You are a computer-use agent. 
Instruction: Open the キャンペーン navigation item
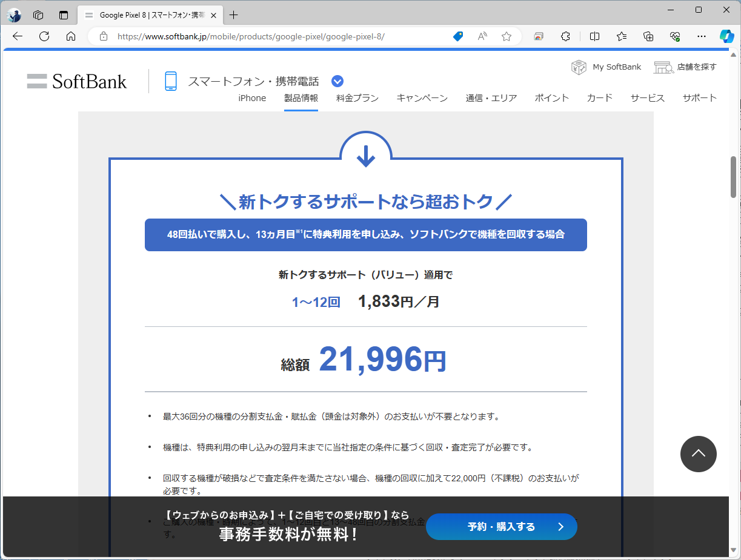coord(422,97)
